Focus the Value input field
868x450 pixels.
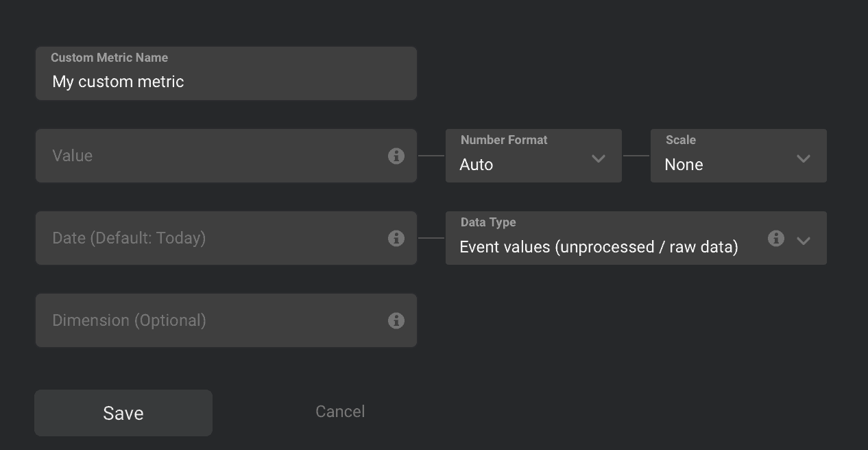(206, 156)
